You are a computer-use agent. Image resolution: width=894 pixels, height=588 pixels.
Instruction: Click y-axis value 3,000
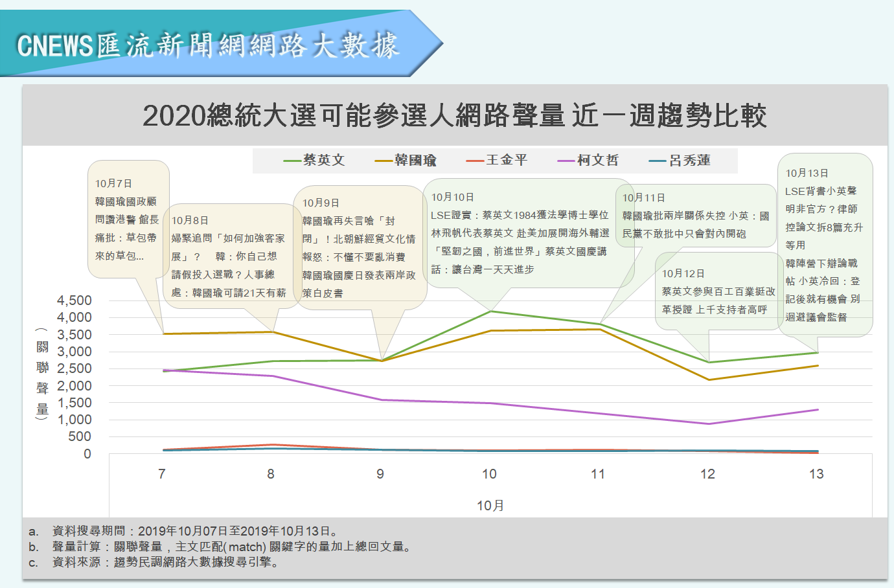click(74, 352)
